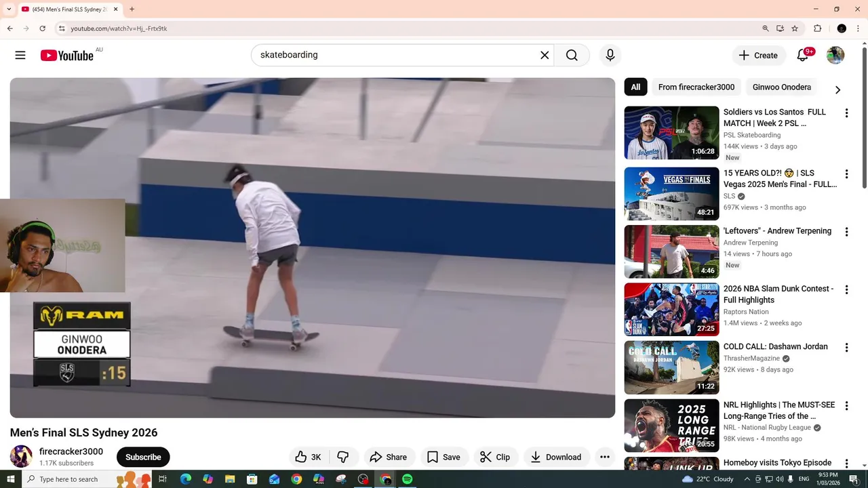The image size is (868, 488).
Task: Open options for 'Leftovers' Andrew Terpening video
Action: pyautogui.click(x=846, y=232)
